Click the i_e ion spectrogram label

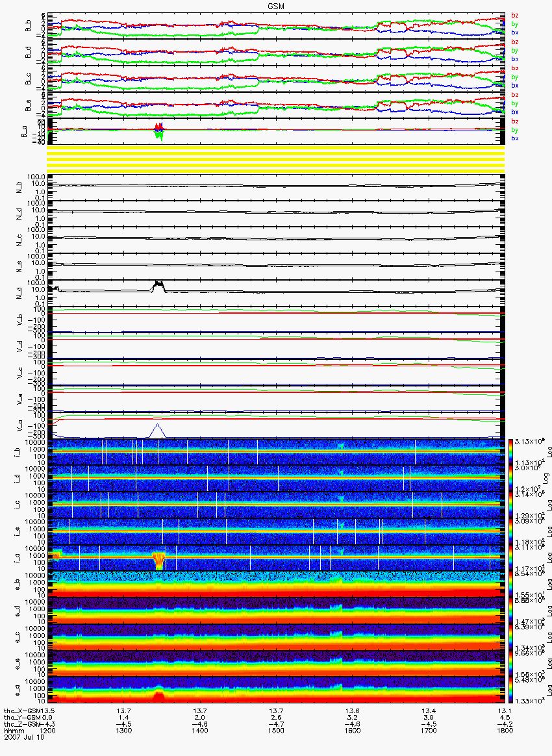click(x=18, y=533)
